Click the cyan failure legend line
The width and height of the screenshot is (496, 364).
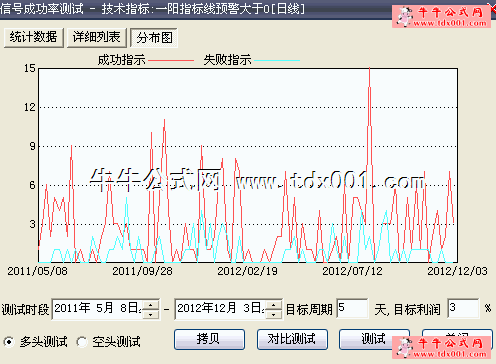277,61
